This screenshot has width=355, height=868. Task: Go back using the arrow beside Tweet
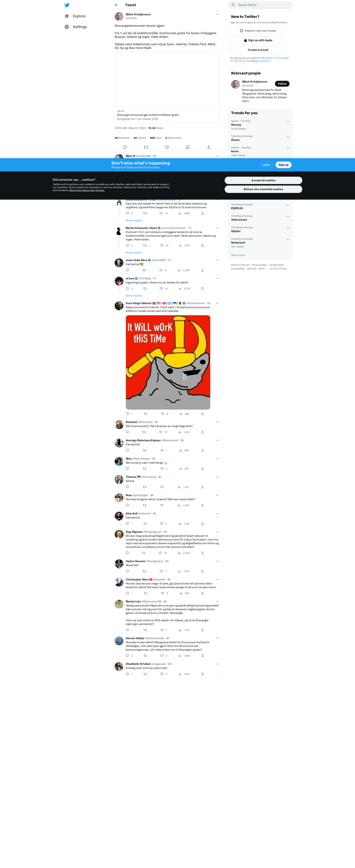(117, 5)
